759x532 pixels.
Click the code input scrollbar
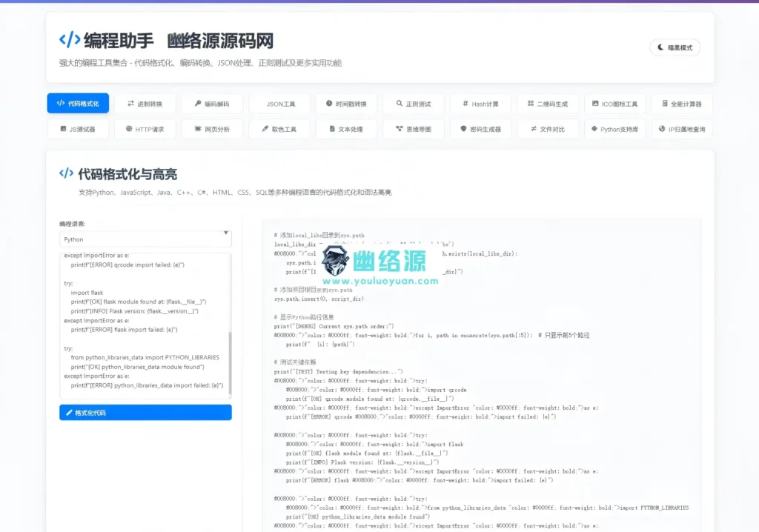pos(230,363)
